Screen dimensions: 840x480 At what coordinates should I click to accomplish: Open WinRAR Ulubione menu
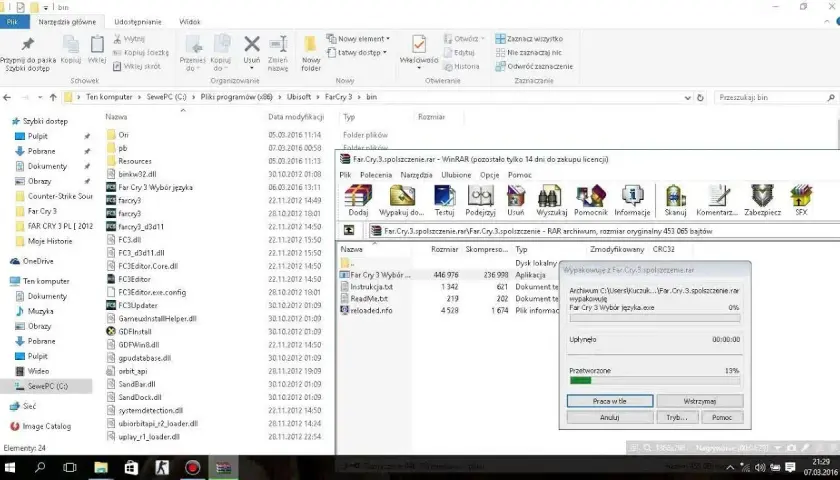tap(456, 175)
